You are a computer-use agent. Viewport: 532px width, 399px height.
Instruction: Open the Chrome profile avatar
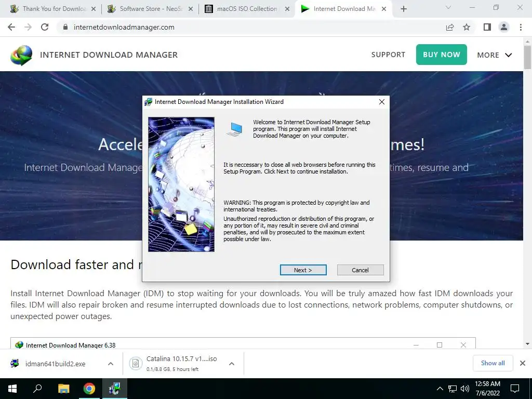[x=504, y=27]
